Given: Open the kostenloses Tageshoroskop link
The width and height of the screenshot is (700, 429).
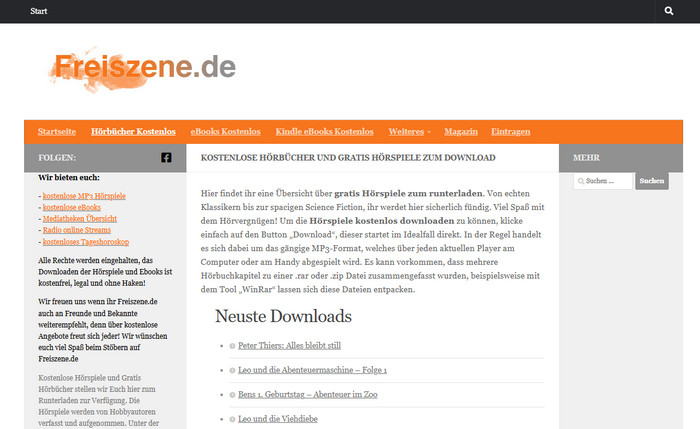Looking at the screenshot, I should (86, 242).
